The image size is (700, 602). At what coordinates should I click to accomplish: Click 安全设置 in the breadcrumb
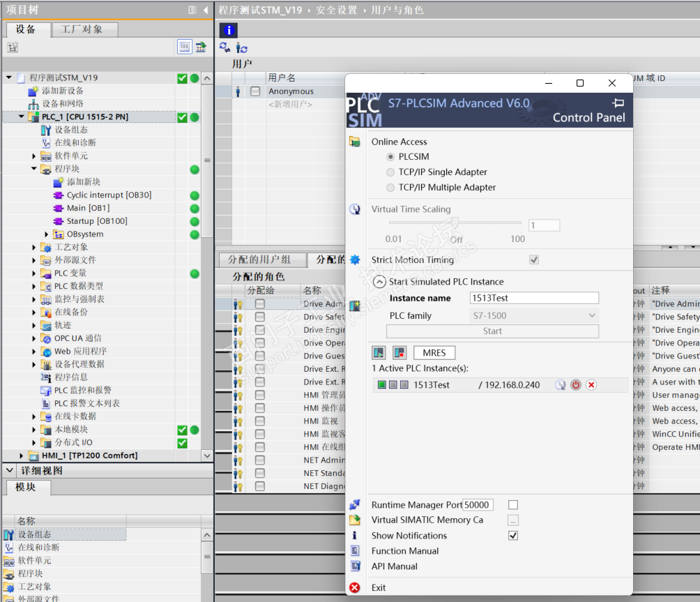pos(337,10)
